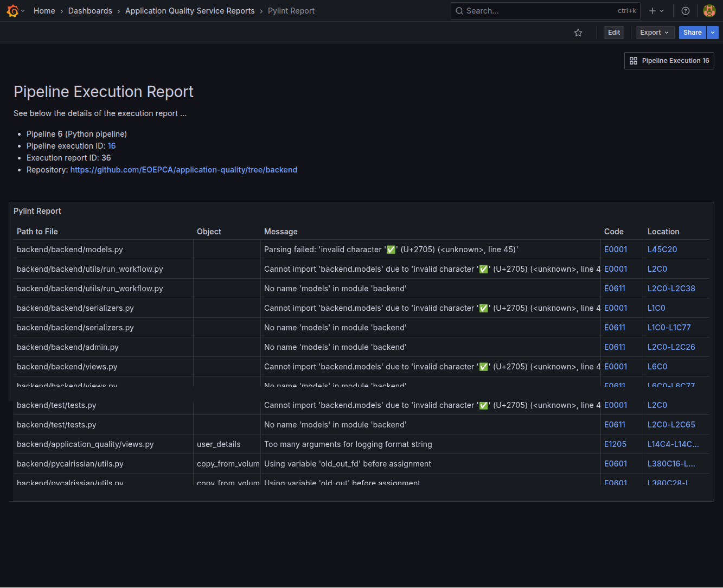Focus the Search input field
This screenshot has width=723, height=588.
[x=545, y=11]
